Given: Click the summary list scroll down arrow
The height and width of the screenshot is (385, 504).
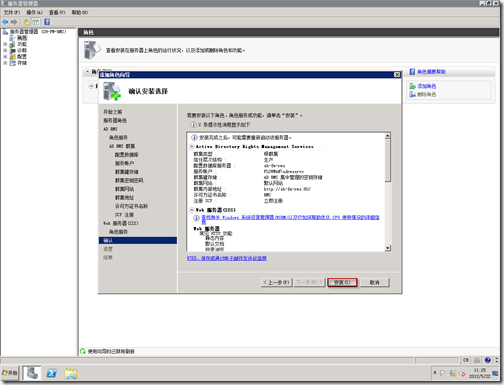Looking at the screenshot, I should (388, 248).
